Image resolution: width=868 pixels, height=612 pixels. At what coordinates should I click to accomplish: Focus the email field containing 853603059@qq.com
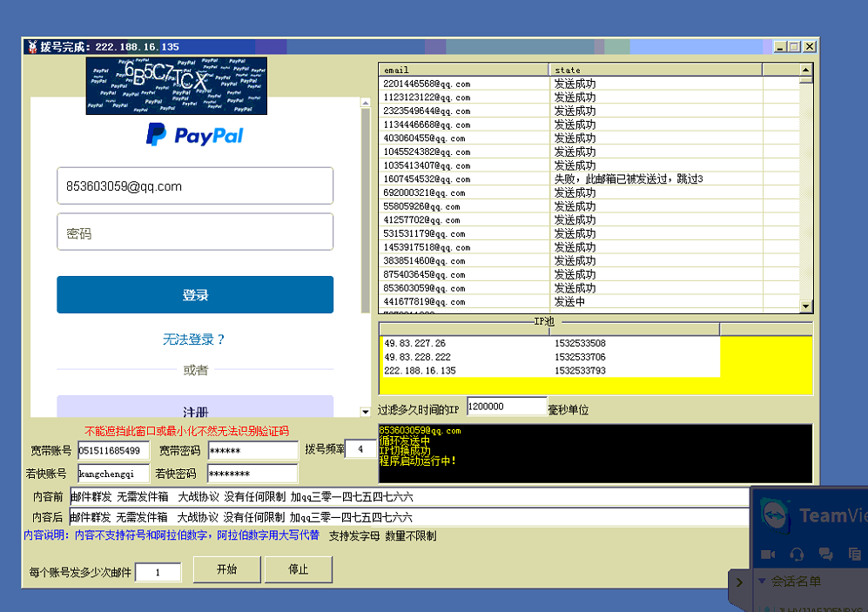(195, 186)
